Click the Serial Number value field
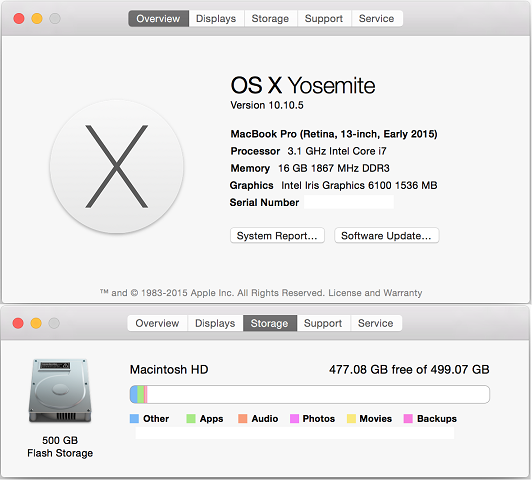This screenshot has height=480, width=532. (x=349, y=202)
